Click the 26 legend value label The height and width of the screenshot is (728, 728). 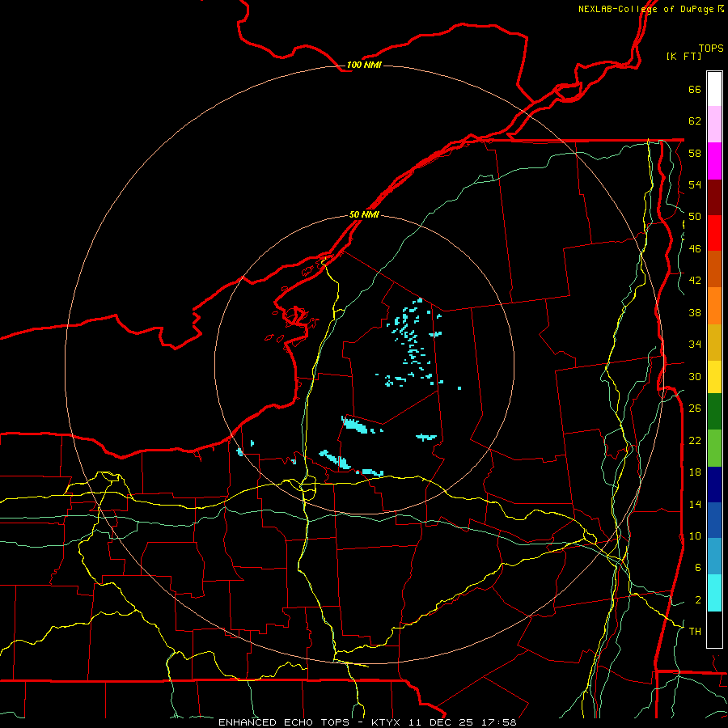point(695,408)
